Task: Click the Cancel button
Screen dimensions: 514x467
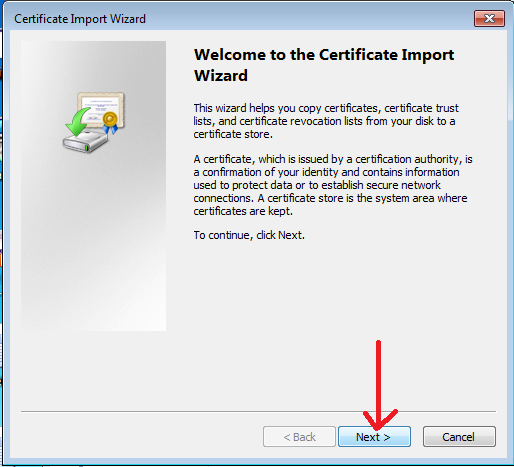Action: click(x=459, y=436)
